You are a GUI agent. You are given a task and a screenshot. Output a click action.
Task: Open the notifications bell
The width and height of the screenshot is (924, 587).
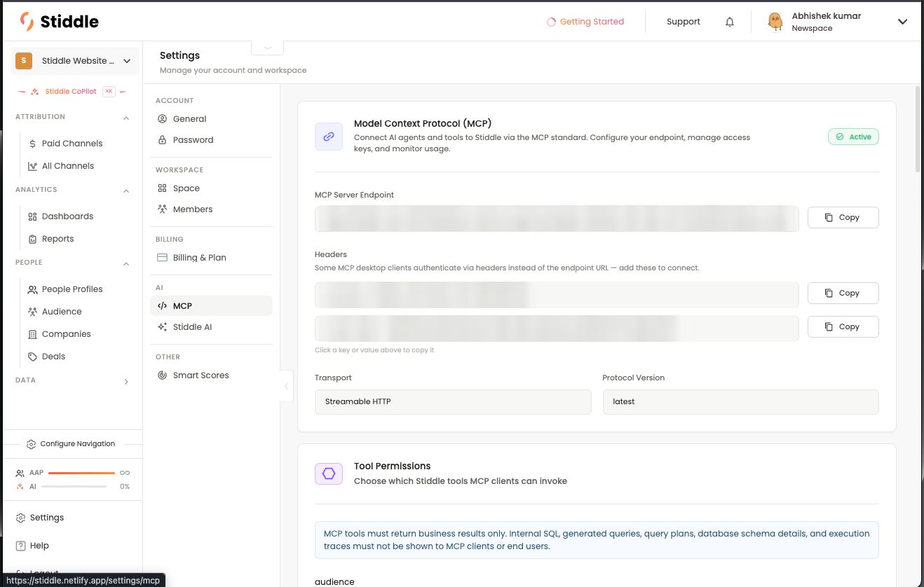[730, 22]
